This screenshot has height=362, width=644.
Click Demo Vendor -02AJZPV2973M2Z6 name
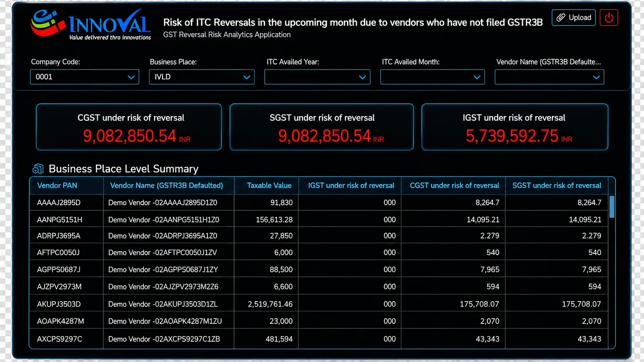pyautogui.click(x=163, y=287)
